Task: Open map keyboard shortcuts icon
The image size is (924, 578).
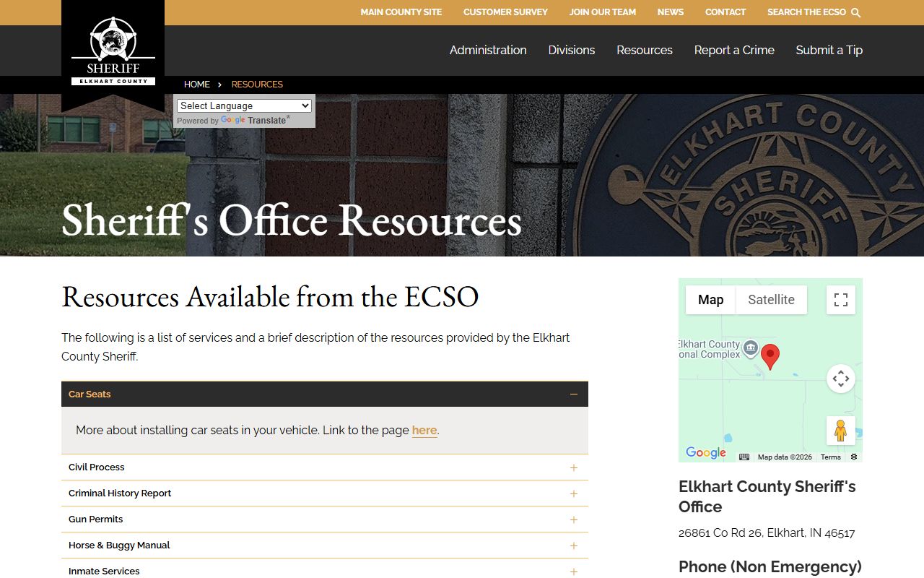Action: (x=744, y=457)
